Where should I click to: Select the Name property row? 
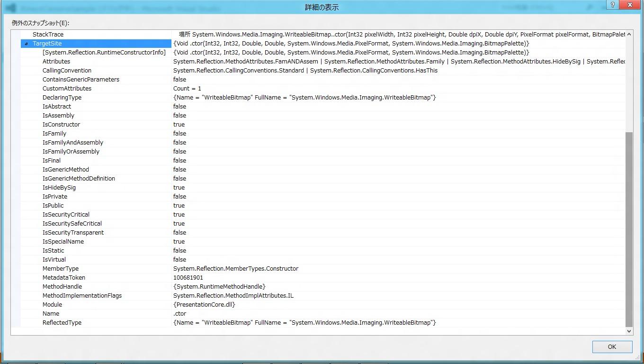pos(323,314)
